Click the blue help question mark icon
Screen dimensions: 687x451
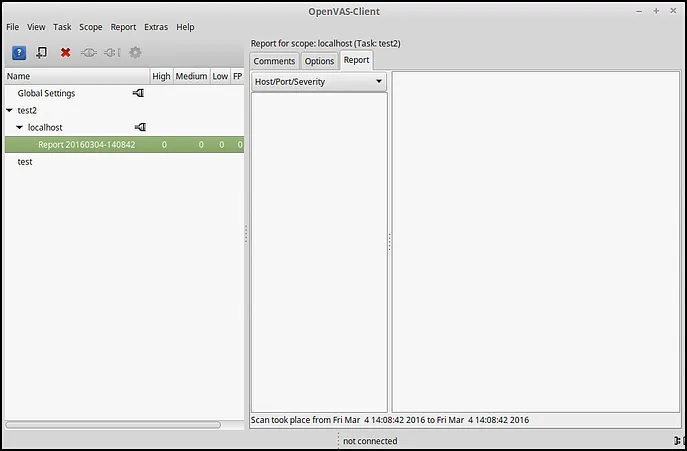tap(19, 53)
